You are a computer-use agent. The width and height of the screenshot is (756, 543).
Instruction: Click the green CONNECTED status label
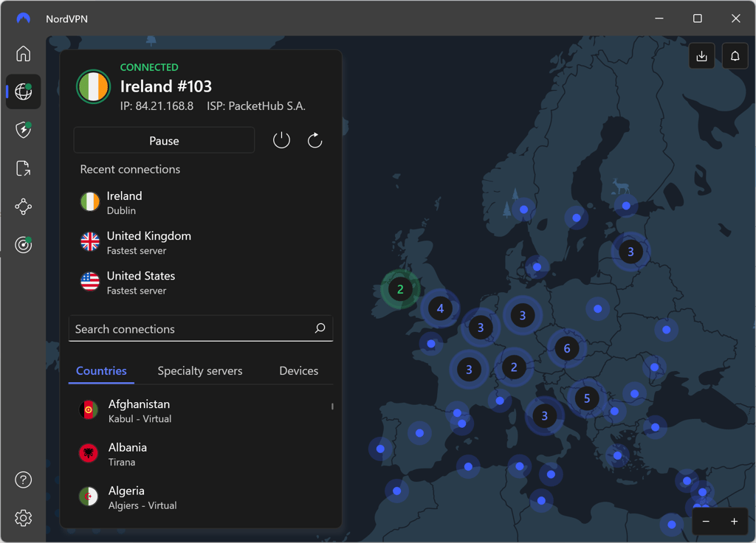[x=149, y=67]
